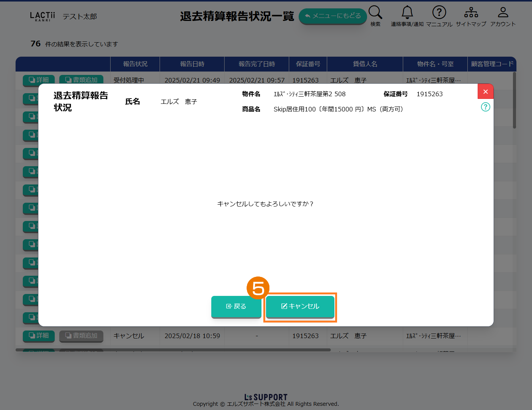532x410 pixels.
Task: Click 書類追加 in the first row
Action: click(81, 79)
